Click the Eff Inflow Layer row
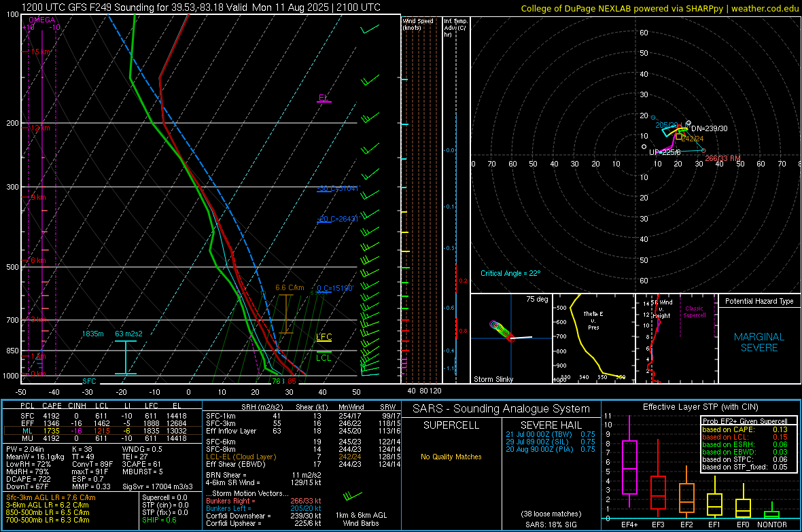 tap(303, 431)
